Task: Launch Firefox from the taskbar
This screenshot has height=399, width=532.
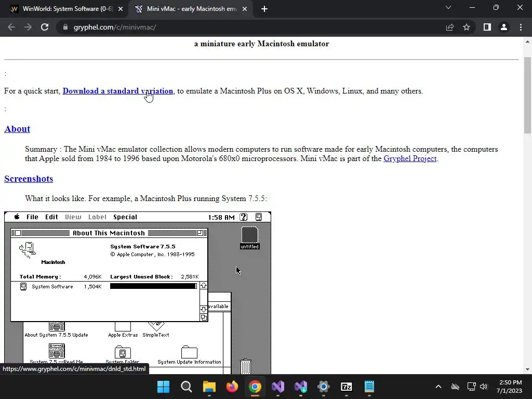Action: [x=232, y=387]
